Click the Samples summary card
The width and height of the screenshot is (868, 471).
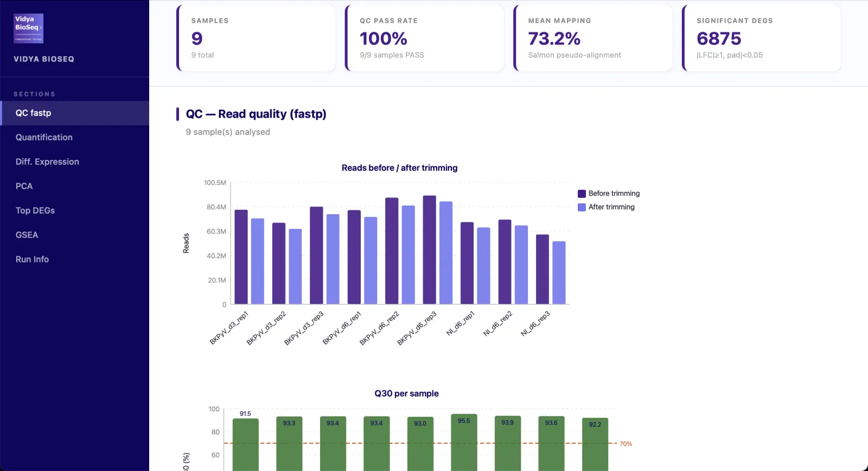click(x=256, y=38)
